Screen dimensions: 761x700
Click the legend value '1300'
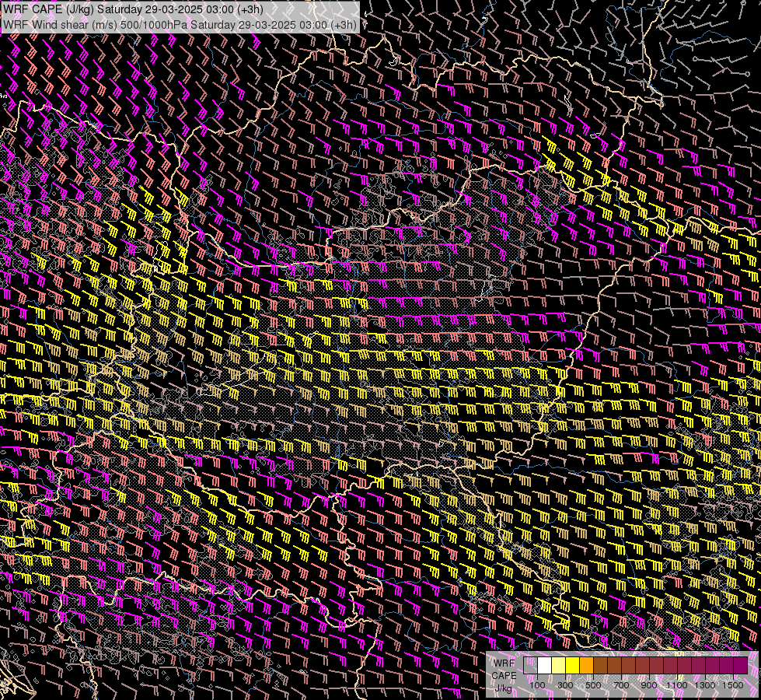coord(705,685)
